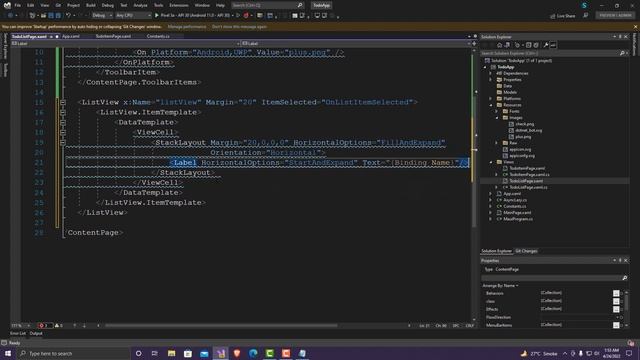Click Don't show this message again link

click(239, 27)
